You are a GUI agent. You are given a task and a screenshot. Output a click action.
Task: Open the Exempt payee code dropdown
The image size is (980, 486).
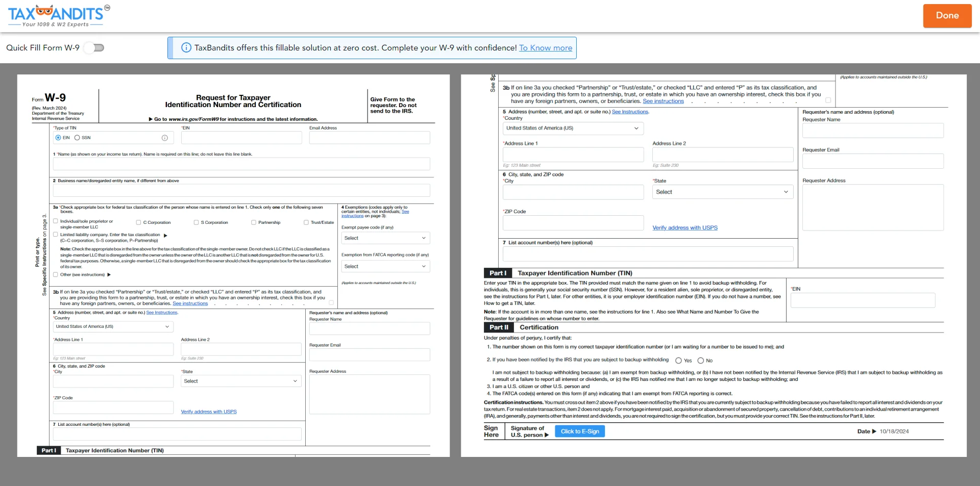coord(385,238)
